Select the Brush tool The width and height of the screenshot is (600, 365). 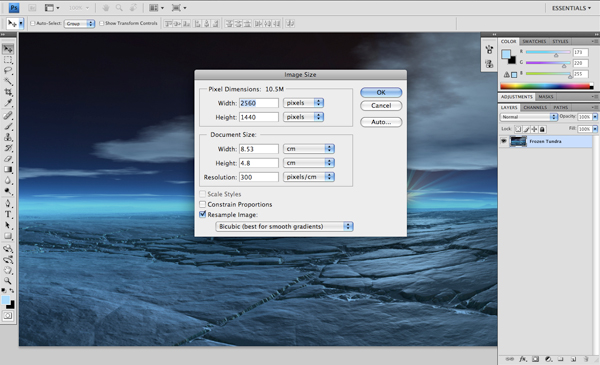[x=8, y=126]
